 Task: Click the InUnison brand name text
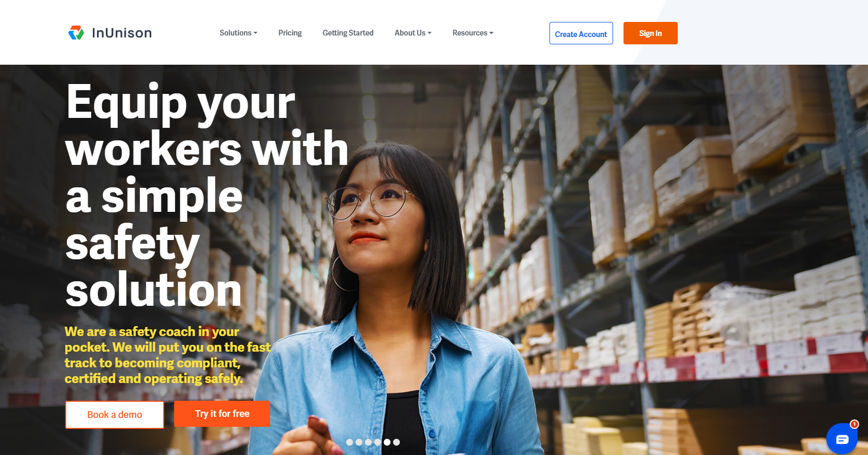point(121,33)
